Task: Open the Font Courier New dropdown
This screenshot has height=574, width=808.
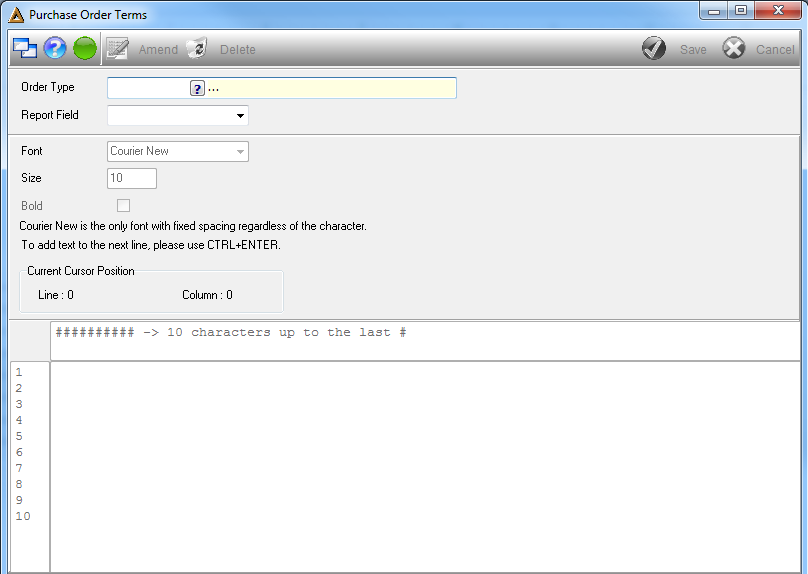Action: 178,151
